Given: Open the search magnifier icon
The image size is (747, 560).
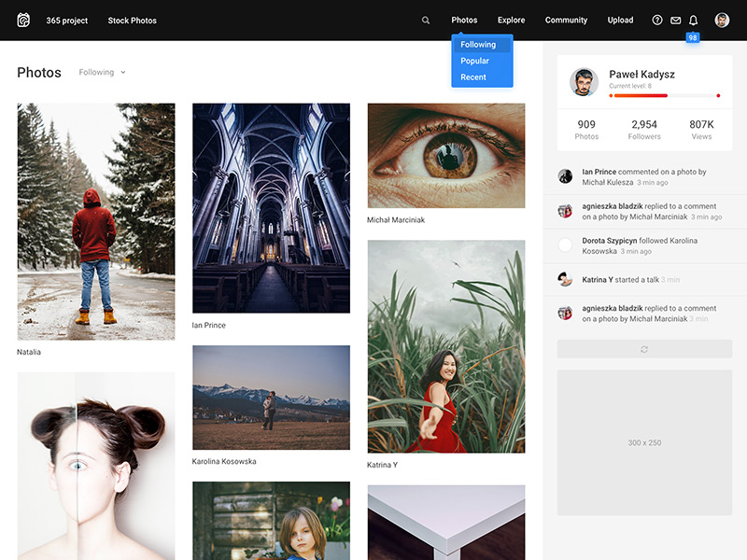Looking at the screenshot, I should click(x=426, y=20).
